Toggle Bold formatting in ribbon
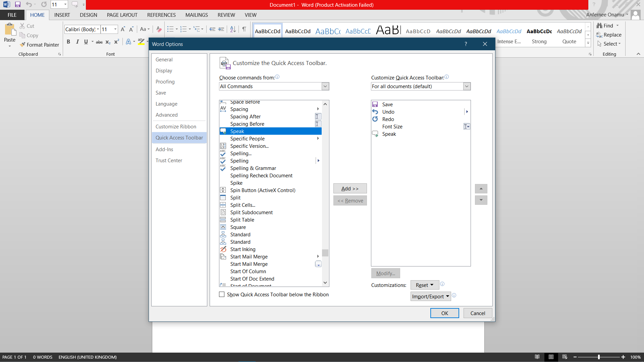This screenshot has width=644, height=362. pos(68,42)
